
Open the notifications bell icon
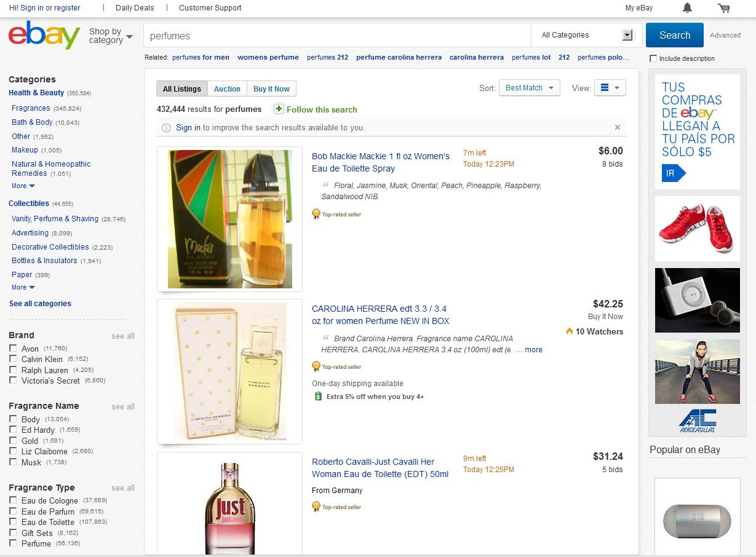(x=687, y=8)
